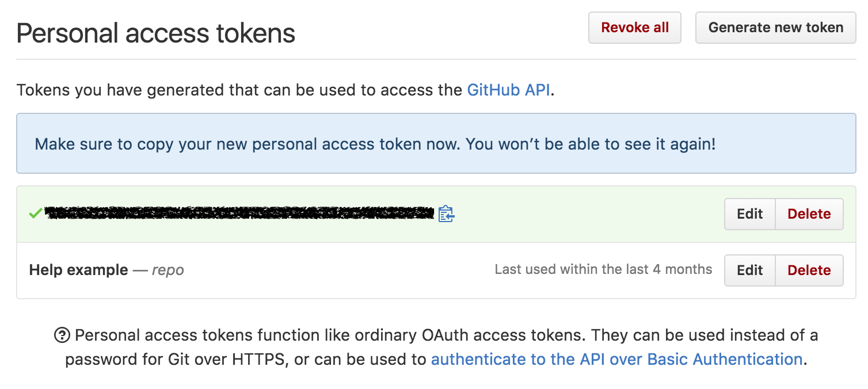Click the Personal access tokens heading
The width and height of the screenshot is (868, 389).
coord(155,33)
